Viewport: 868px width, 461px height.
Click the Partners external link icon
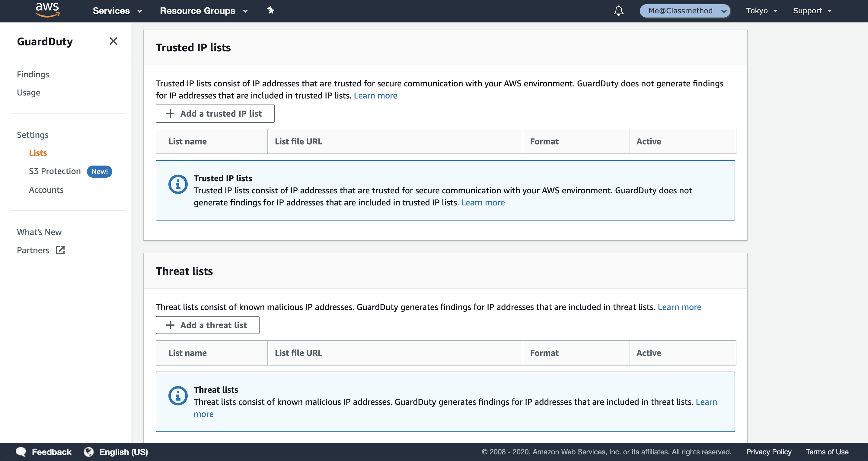(60, 250)
